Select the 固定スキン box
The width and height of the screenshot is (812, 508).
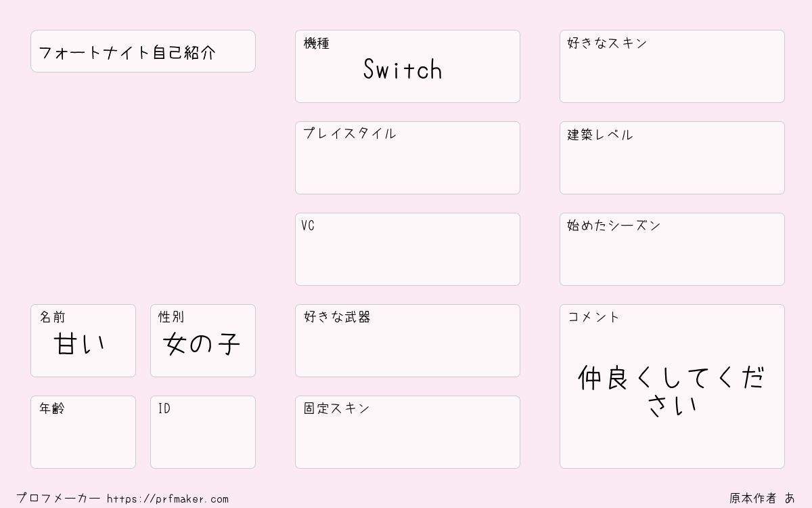click(407, 432)
